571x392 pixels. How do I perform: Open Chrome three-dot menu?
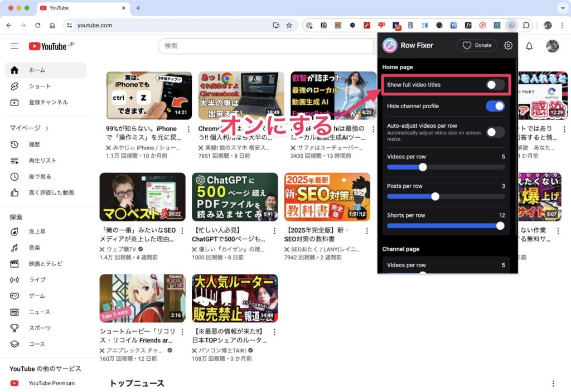coord(562,25)
